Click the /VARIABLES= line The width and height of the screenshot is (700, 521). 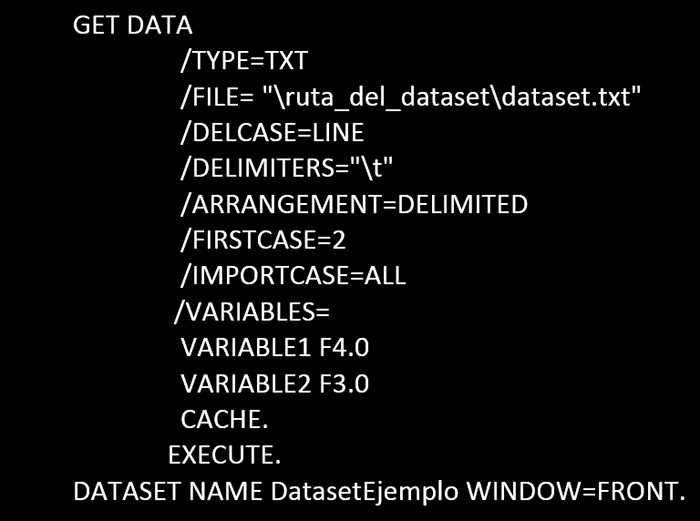coord(251,312)
